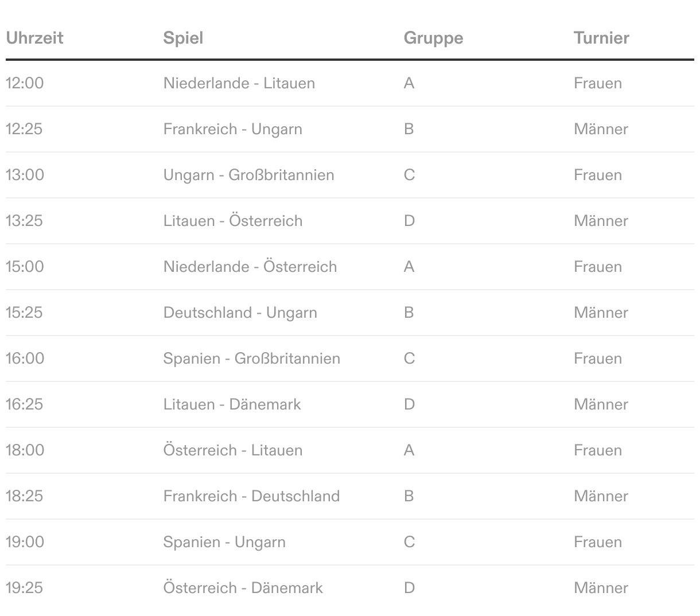Open the Österreich - Litauen game
Screen dimensions: 700x616
pyautogui.click(x=232, y=450)
